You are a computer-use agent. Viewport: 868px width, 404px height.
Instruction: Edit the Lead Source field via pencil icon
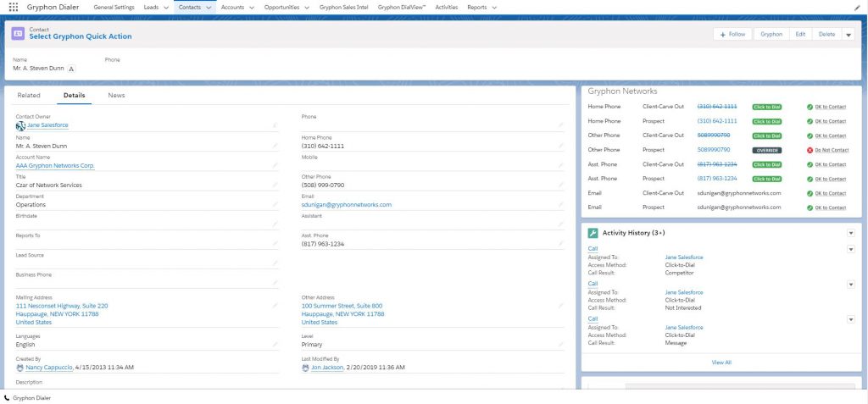pyautogui.click(x=275, y=263)
